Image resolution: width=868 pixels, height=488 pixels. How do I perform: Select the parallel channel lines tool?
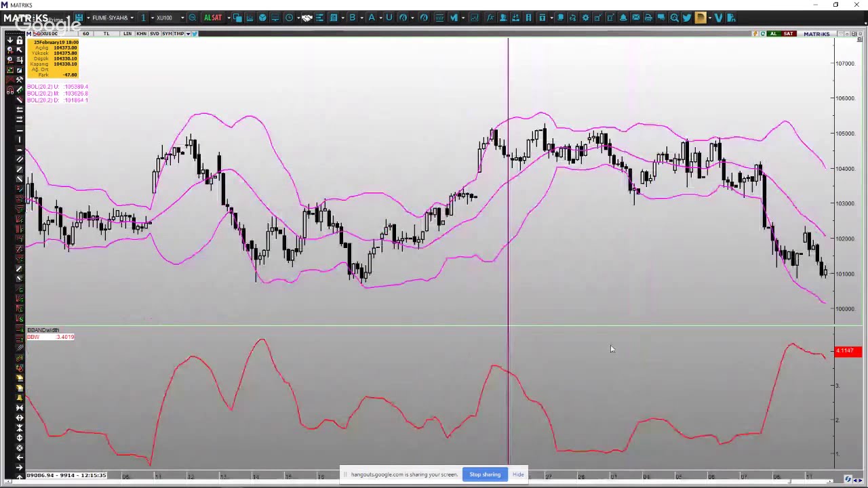coord(19,158)
